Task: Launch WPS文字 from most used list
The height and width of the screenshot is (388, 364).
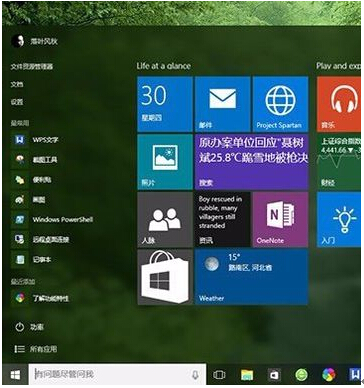Action: [45, 140]
